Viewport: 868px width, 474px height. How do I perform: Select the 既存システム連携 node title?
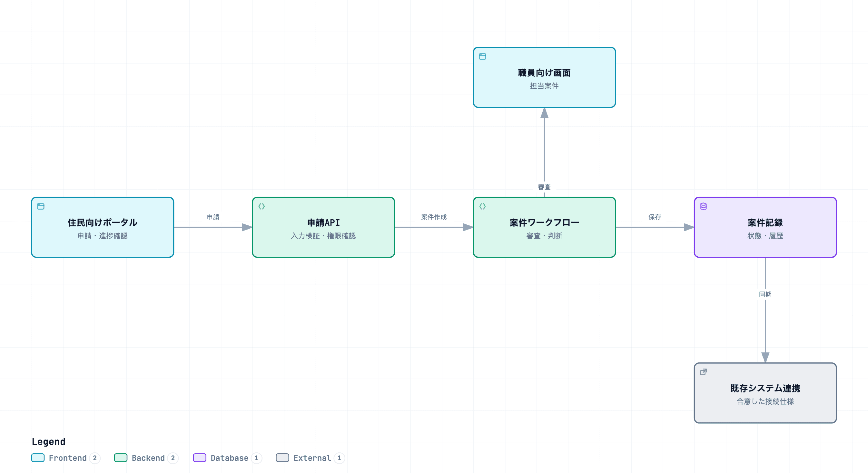pos(765,388)
